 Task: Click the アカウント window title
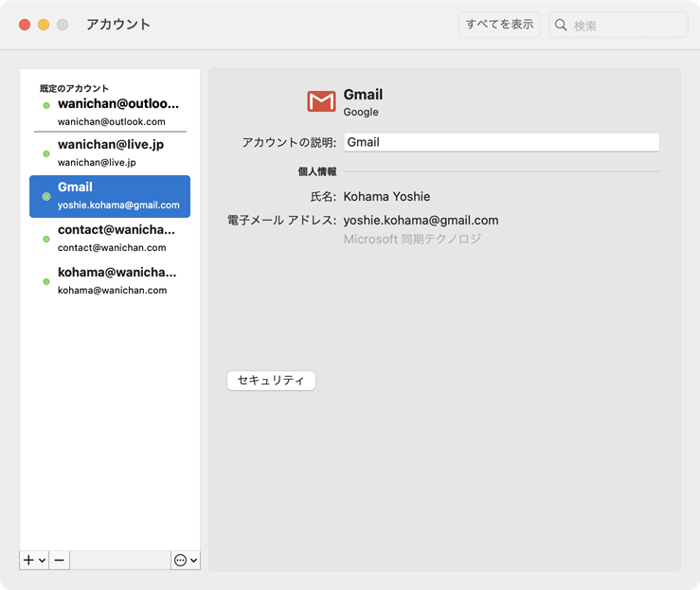[117, 25]
